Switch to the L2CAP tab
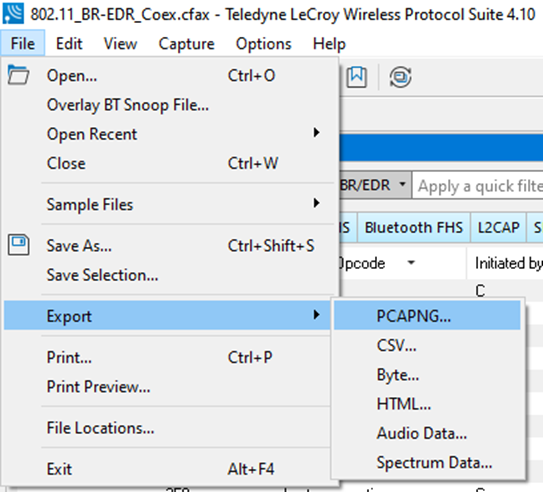Image resolution: width=543 pixels, height=492 pixels. coord(498,227)
